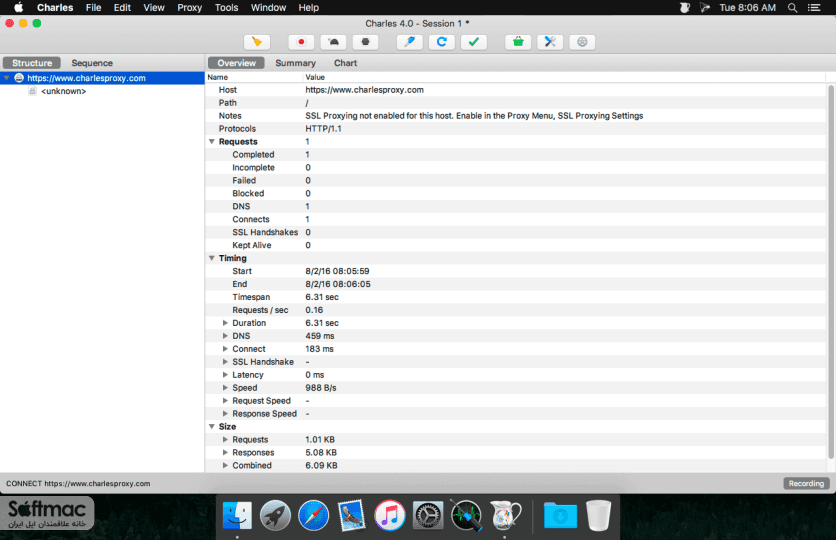Toggle breakpoints with the hexagon icon
This screenshot has width=836, height=540.
tap(365, 42)
